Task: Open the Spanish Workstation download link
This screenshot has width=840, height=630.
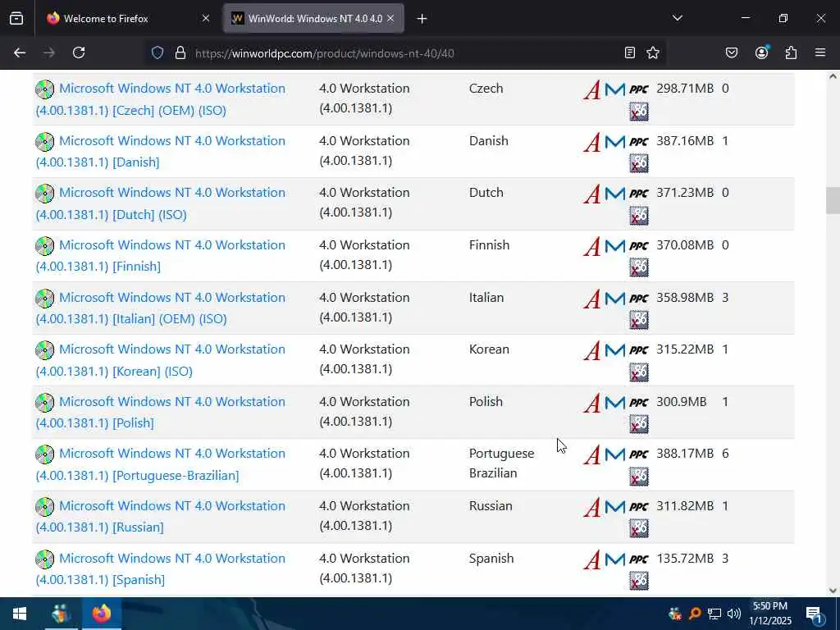Action: coord(161,569)
